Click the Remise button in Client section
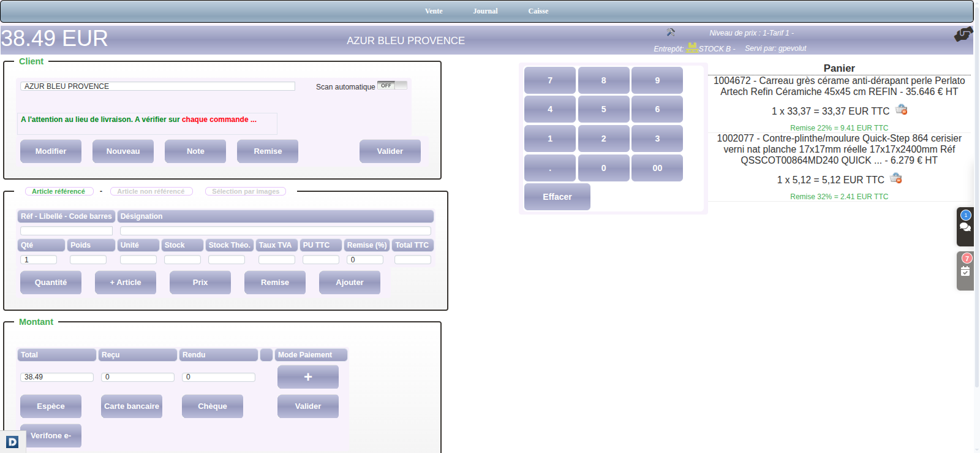This screenshot has height=453, width=980. (268, 151)
